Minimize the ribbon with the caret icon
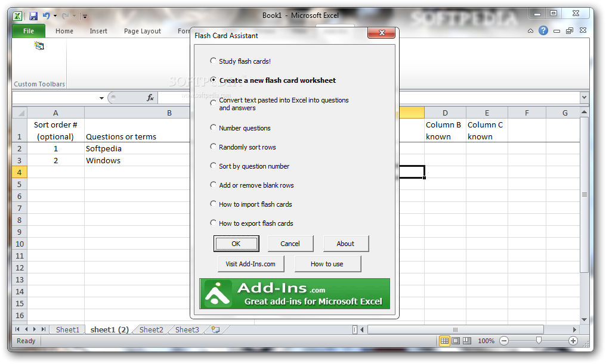 pyautogui.click(x=531, y=31)
